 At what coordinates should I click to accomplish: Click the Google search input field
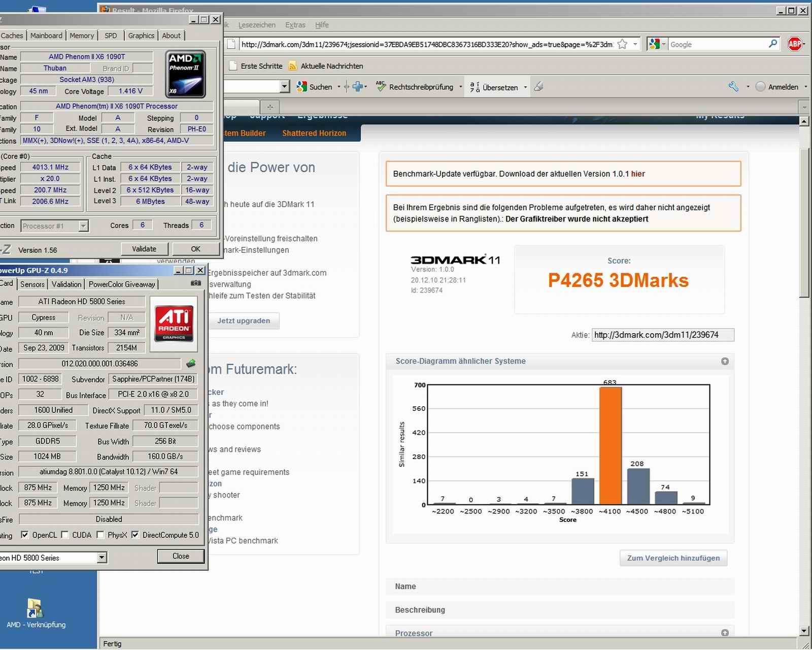click(x=717, y=44)
